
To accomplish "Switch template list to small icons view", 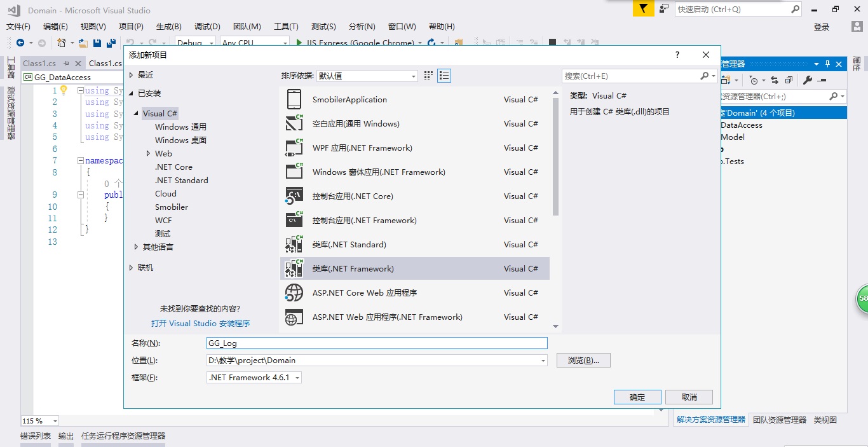I will click(428, 76).
